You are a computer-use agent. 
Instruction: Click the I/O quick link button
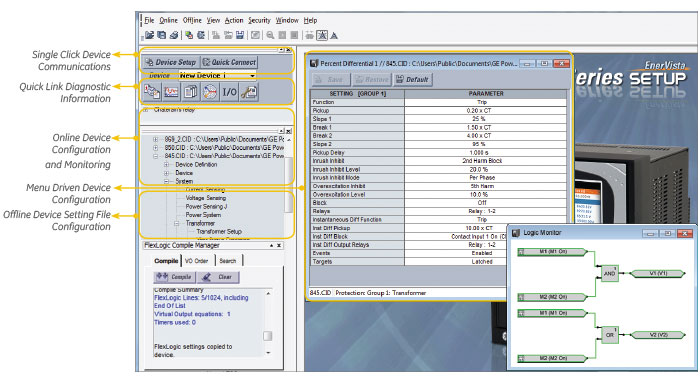229,92
